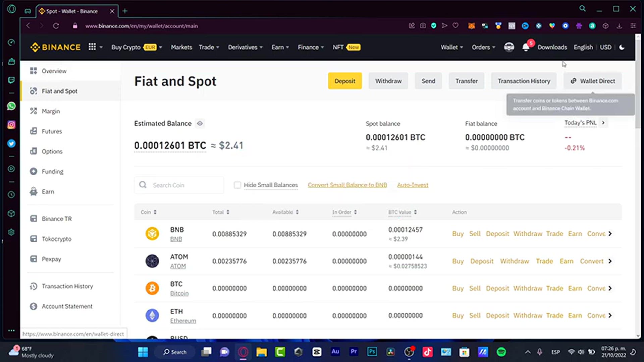Expand the Orders dropdown menu
Viewport: 644px width, 362px height.
pos(483,47)
